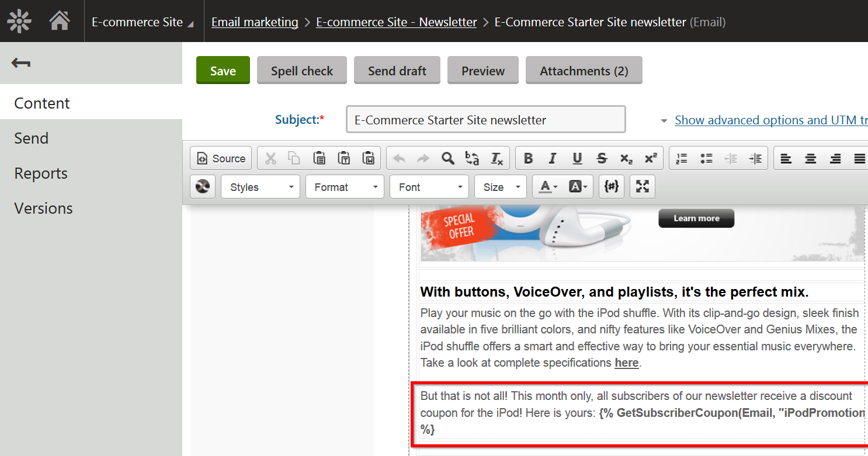The image size is (868, 456).
Task: Click the Learn more banner button
Action: (x=696, y=218)
